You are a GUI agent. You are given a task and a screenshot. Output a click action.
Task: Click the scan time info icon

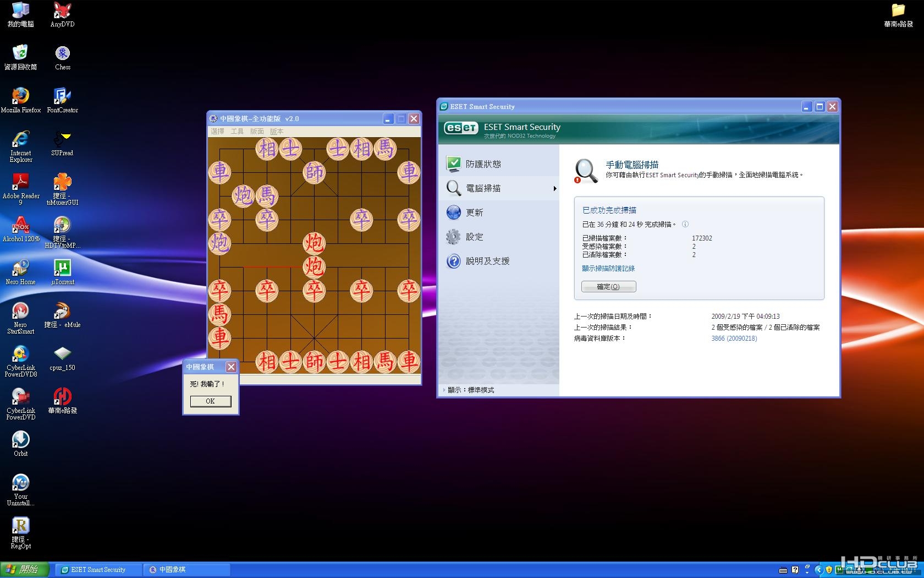point(685,224)
